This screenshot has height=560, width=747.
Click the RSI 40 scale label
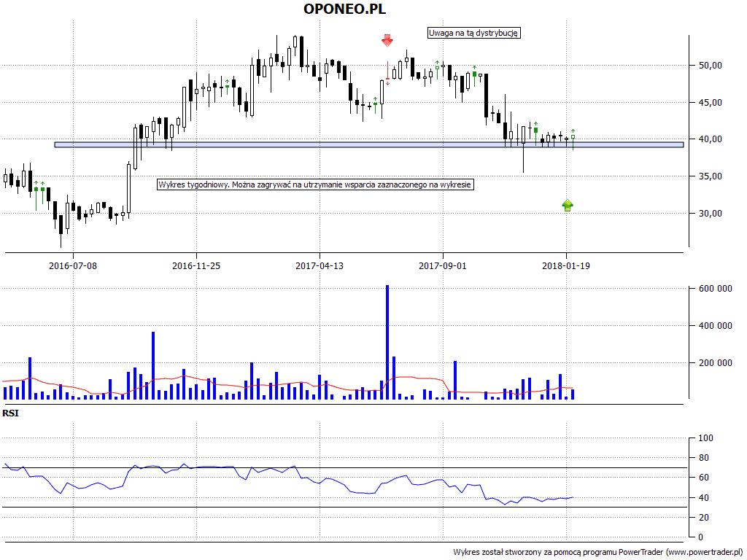click(x=704, y=497)
